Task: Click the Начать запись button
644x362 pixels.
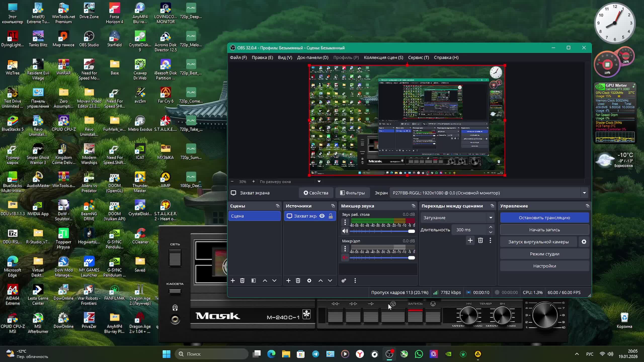Action: pos(544,230)
